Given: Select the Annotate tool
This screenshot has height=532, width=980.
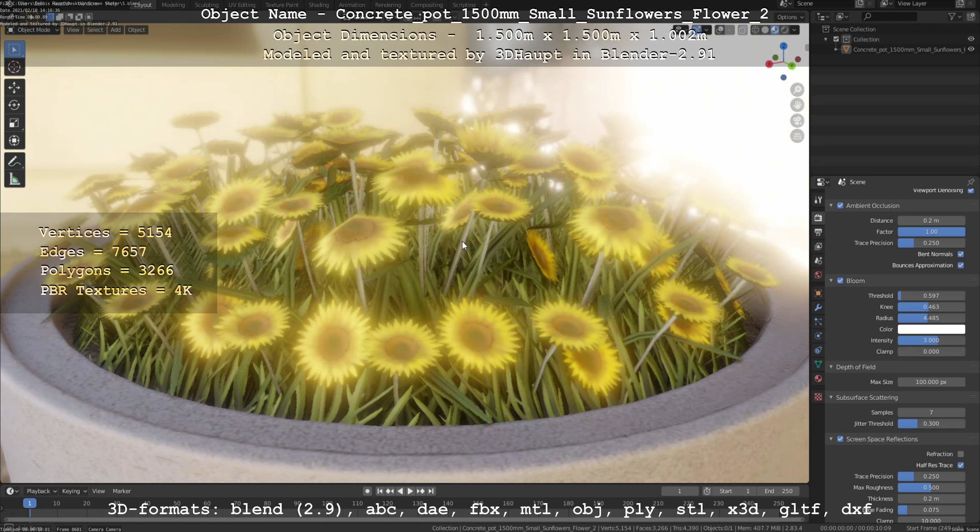Looking at the screenshot, I should (15, 162).
